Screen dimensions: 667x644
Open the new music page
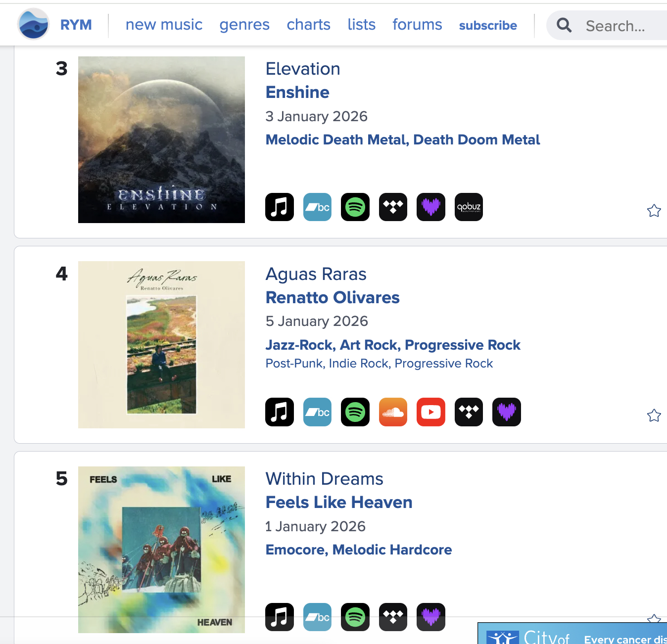(x=164, y=25)
